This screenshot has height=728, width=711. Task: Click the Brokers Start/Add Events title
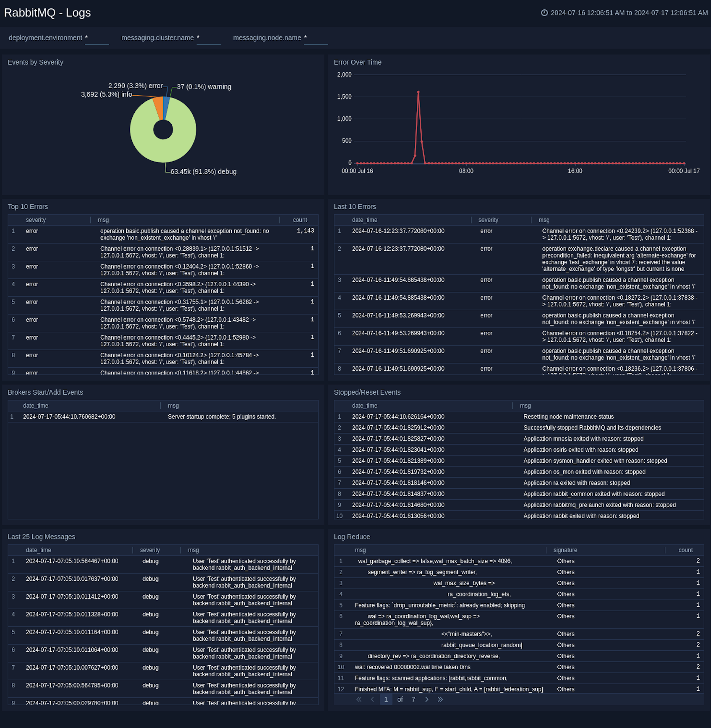pos(45,392)
